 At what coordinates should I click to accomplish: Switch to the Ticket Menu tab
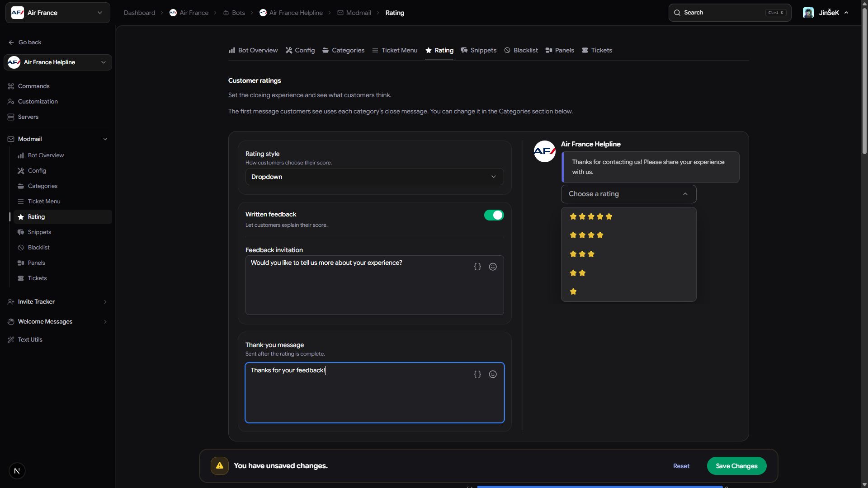pos(395,51)
